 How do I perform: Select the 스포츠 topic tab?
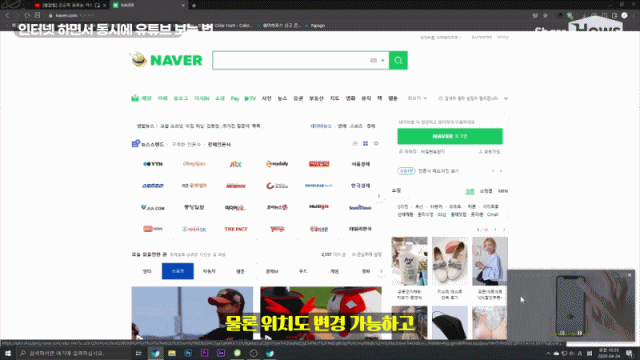tap(178, 271)
